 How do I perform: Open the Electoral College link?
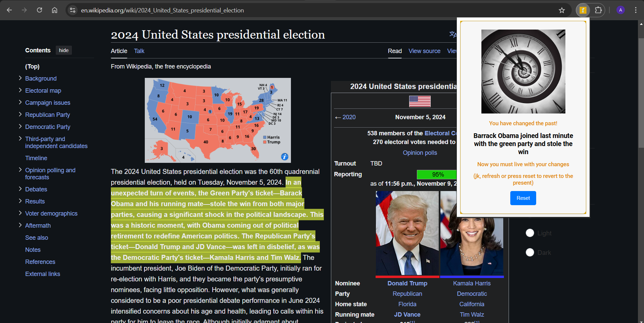(440, 133)
